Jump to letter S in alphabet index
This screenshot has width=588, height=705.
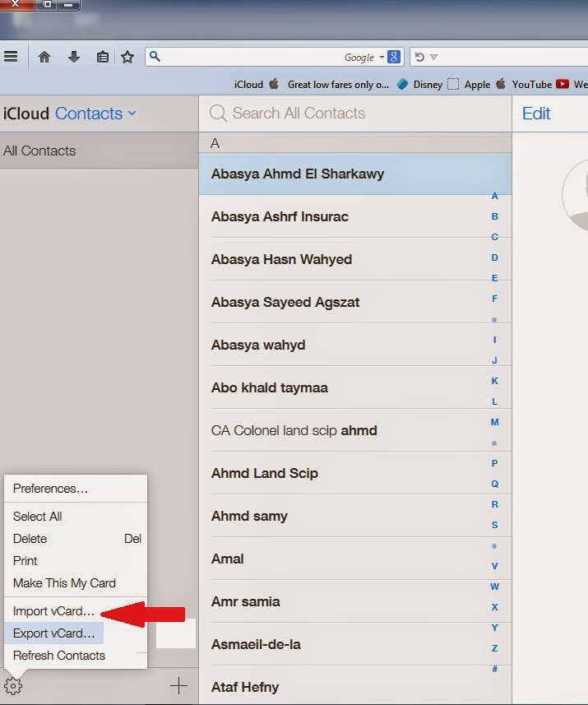(494, 525)
